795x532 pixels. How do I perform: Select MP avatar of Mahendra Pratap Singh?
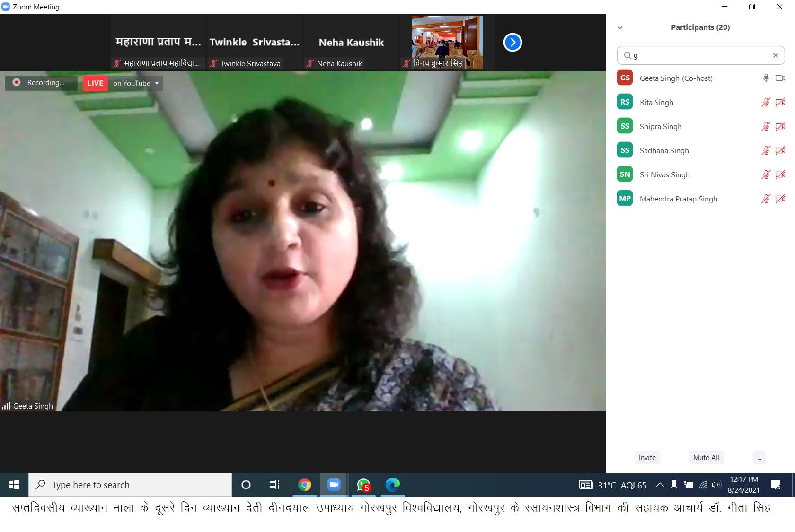[x=625, y=199]
